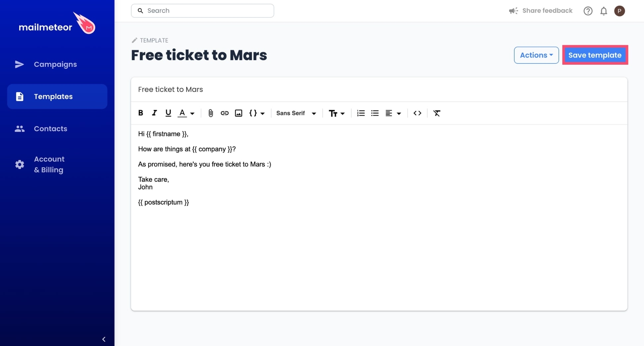Open the user profile avatar P
This screenshot has height=346, width=644.
pos(619,11)
